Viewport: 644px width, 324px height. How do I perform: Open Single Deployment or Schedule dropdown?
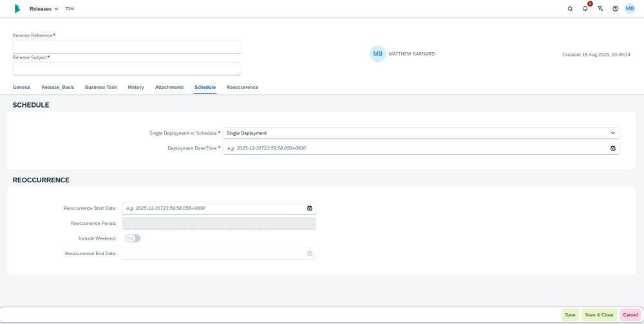[x=421, y=133]
